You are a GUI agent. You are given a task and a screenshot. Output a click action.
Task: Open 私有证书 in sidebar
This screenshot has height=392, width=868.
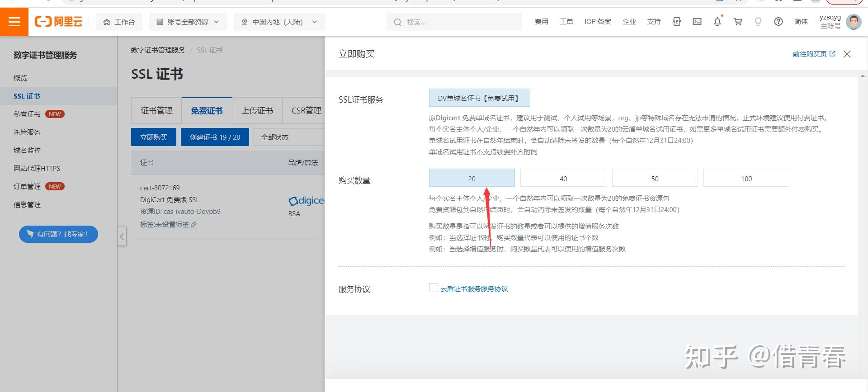pos(27,114)
